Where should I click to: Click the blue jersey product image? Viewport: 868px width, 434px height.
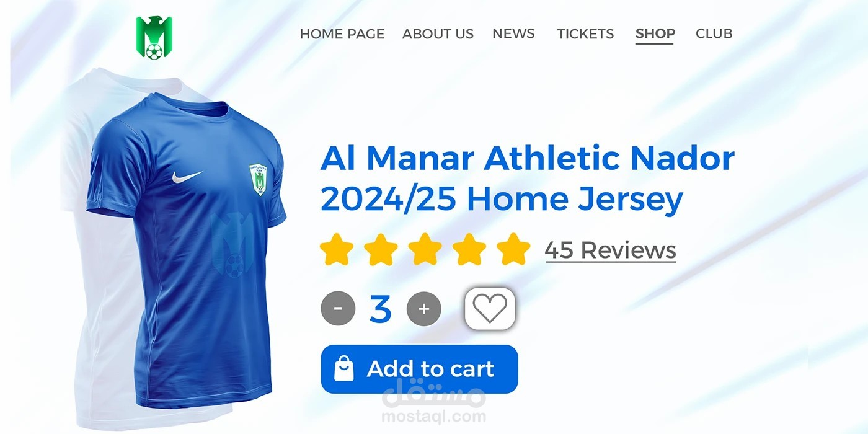186,248
